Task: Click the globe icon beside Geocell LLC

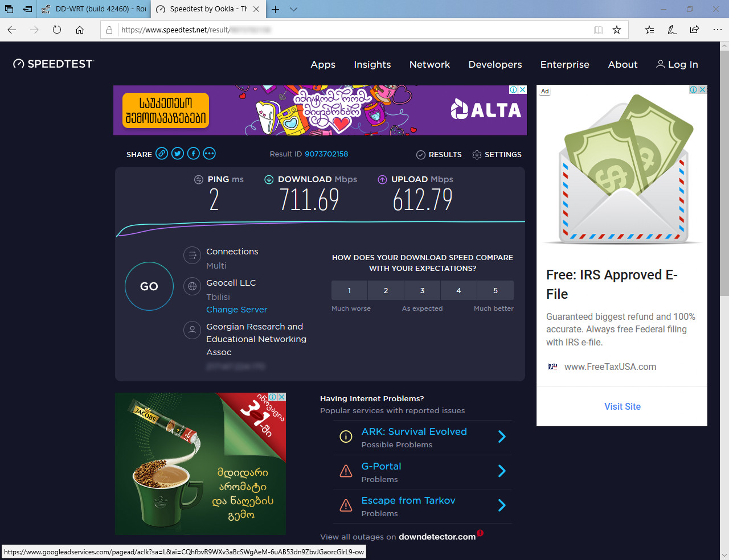Action: (193, 286)
